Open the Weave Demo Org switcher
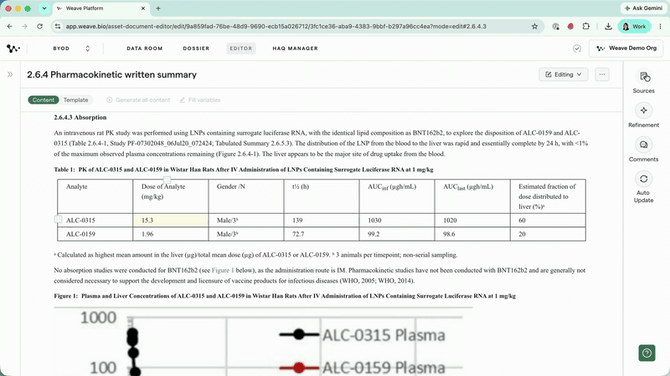Viewport: 670px width, 376px height. [626, 48]
